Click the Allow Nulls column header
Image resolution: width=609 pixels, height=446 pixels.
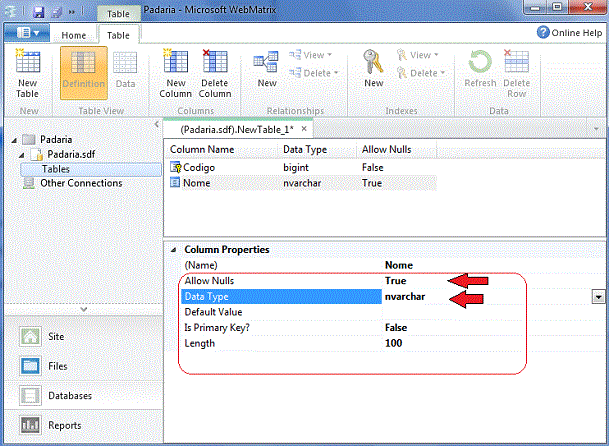386,150
